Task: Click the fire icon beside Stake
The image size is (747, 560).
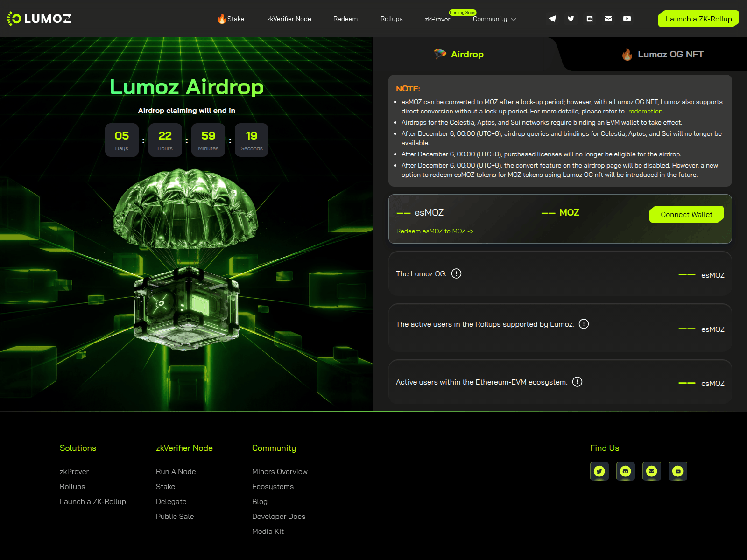Action: tap(222, 18)
